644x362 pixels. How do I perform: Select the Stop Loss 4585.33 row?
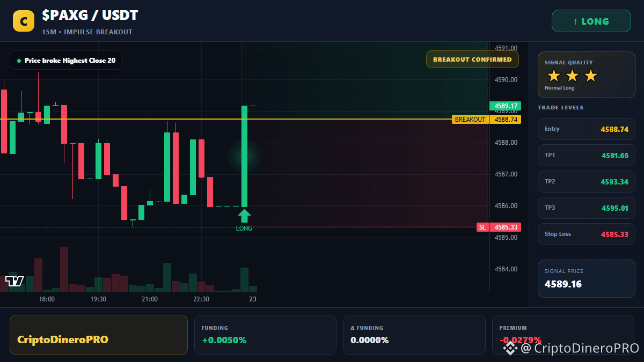(x=586, y=234)
